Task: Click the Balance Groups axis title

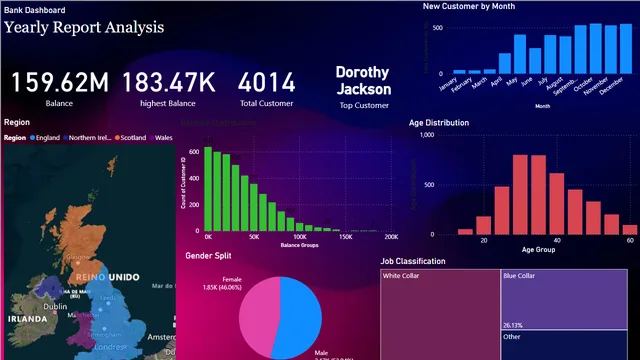Action: 299,245
